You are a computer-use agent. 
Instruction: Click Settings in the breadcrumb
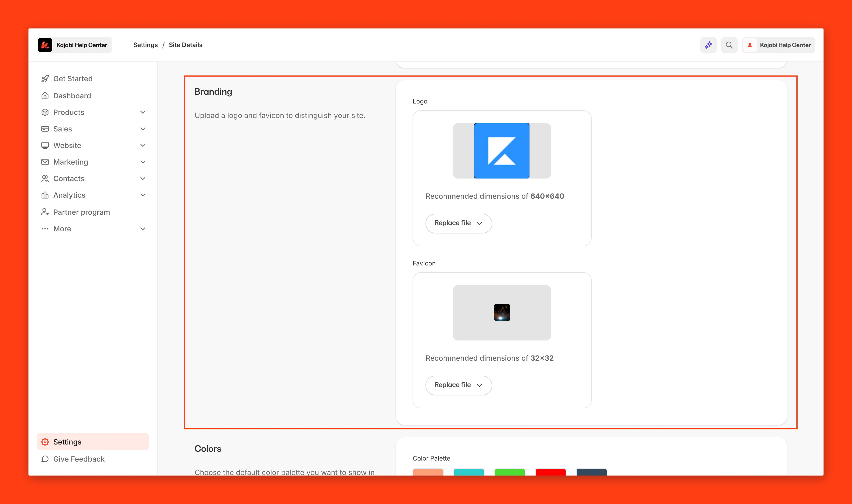pyautogui.click(x=145, y=45)
